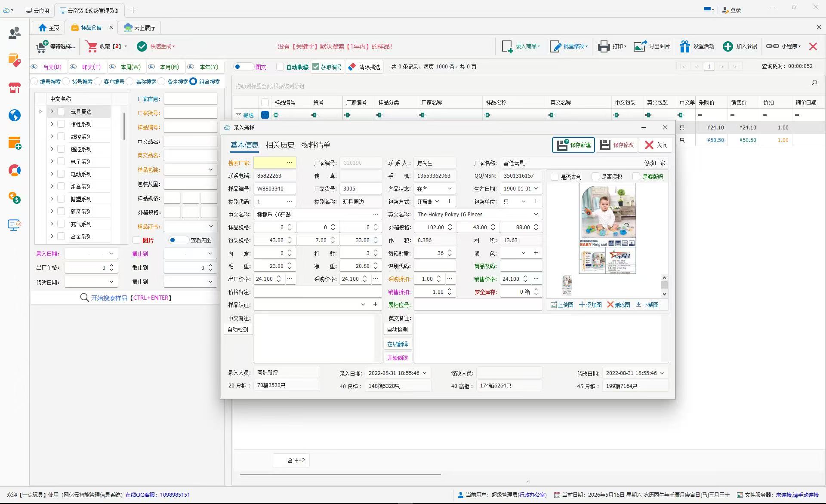Click the 在线翻译 button
Image resolution: width=826 pixels, height=504 pixels.
pyautogui.click(x=398, y=344)
